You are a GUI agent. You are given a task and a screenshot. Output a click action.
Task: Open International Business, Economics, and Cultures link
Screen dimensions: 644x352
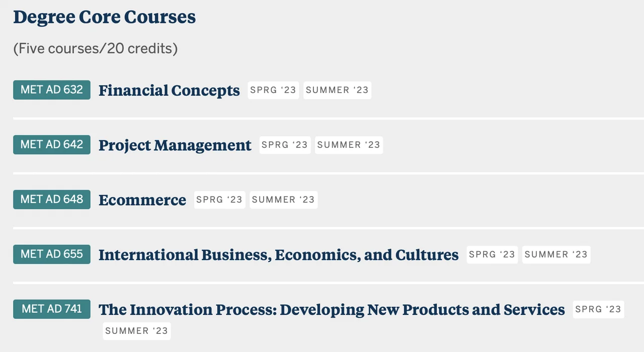278,255
